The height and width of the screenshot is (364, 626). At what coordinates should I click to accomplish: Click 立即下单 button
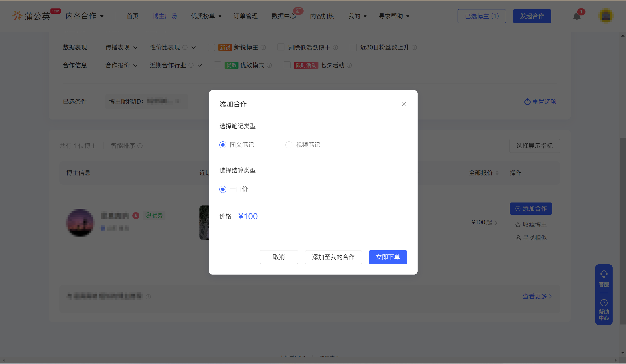tap(388, 257)
